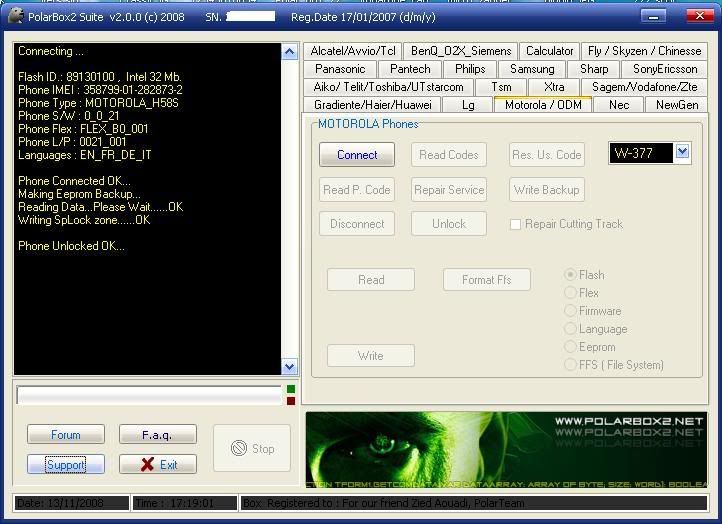
Task: Open the Philips tab
Action: coord(470,69)
